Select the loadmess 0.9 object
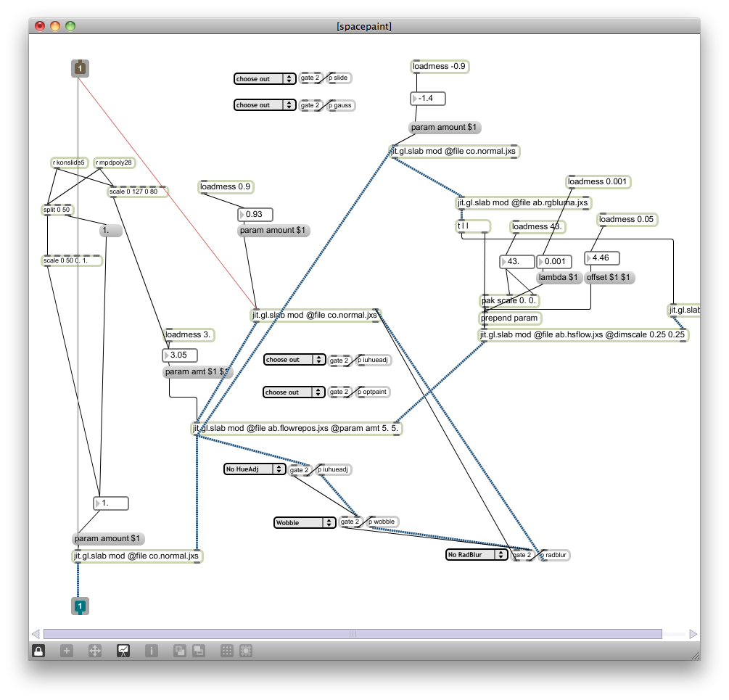 pyautogui.click(x=226, y=187)
